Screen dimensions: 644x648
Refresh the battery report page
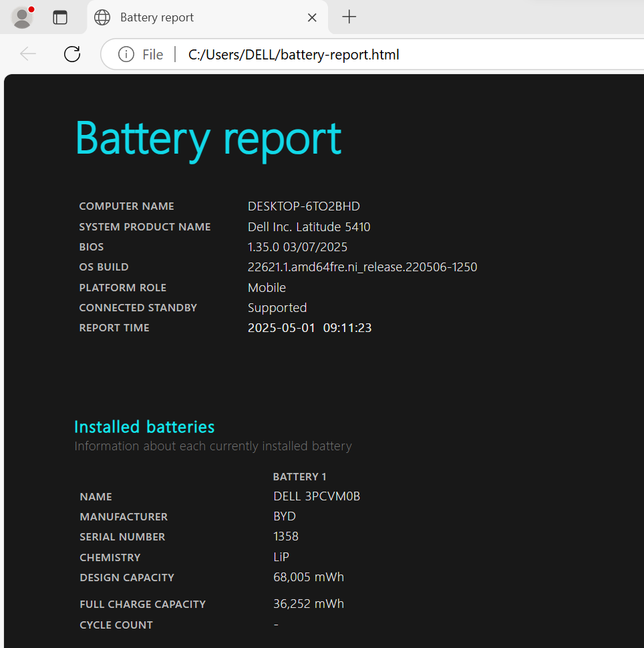(71, 54)
